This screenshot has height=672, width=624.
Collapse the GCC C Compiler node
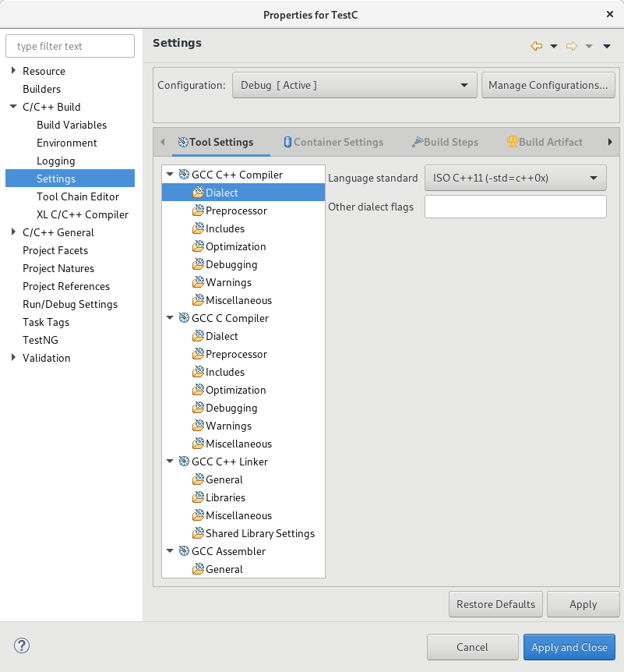pyautogui.click(x=170, y=318)
